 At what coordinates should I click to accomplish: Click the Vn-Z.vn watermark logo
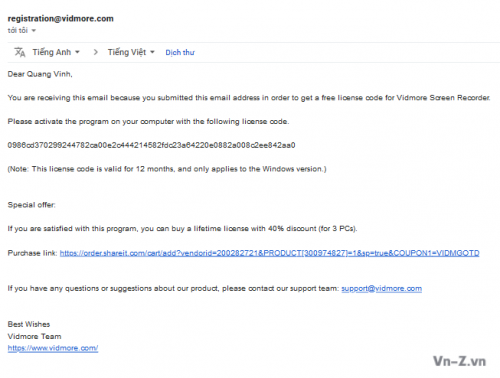pos(459,361)
